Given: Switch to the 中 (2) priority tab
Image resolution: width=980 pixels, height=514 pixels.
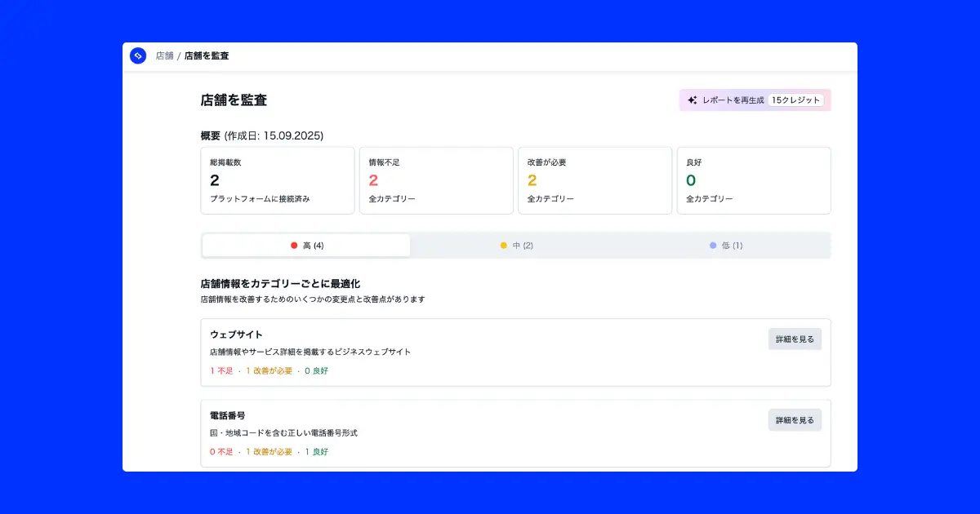Looking at the screenshot, I should coord(515,244).
